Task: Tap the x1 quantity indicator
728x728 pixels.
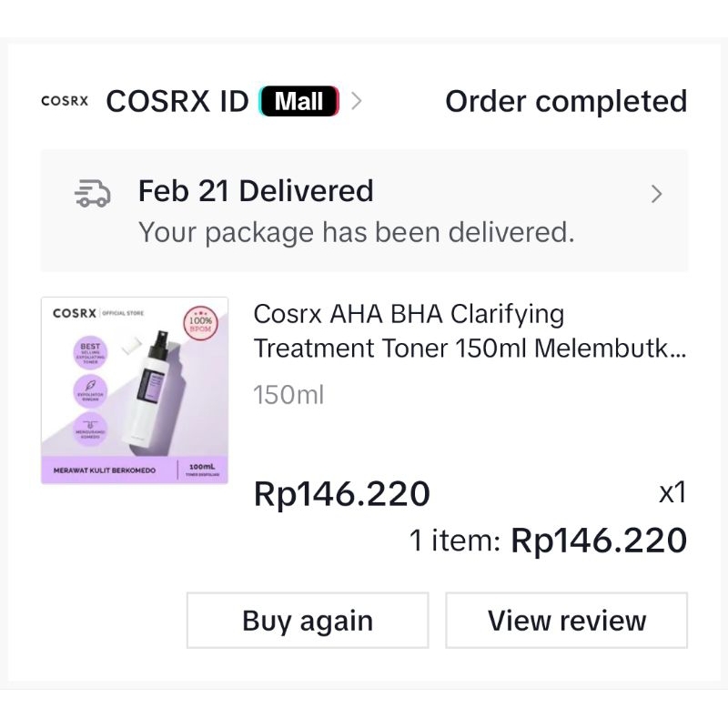Action: (672, 493)
